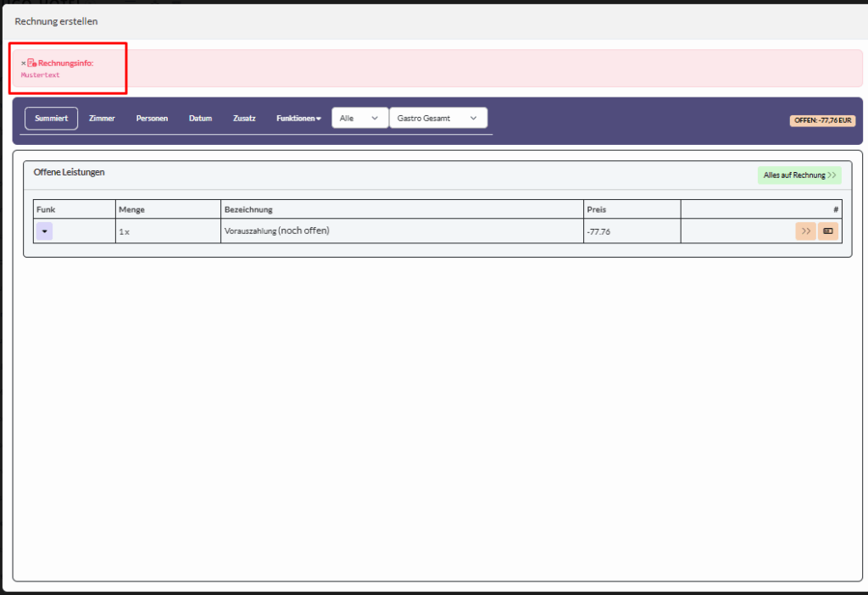Dismiss the Rechnungsinfo notice with the x
The width and height of the screenshot is (868, 595).
(24, 64)
